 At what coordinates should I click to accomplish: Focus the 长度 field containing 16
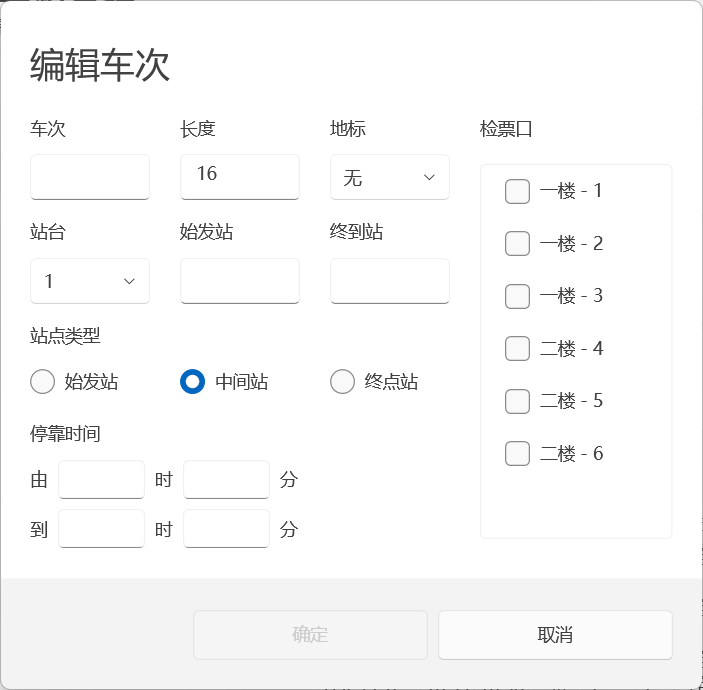[239, 177]
